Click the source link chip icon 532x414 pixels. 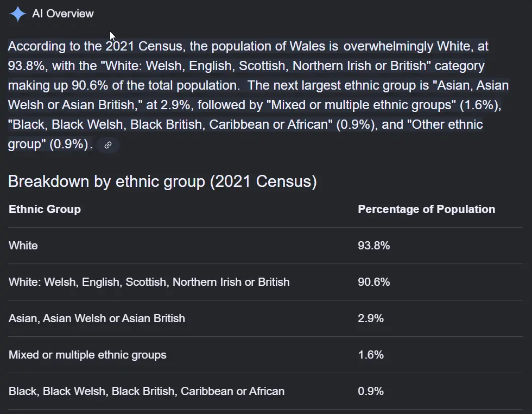click(x=108, y=145)
